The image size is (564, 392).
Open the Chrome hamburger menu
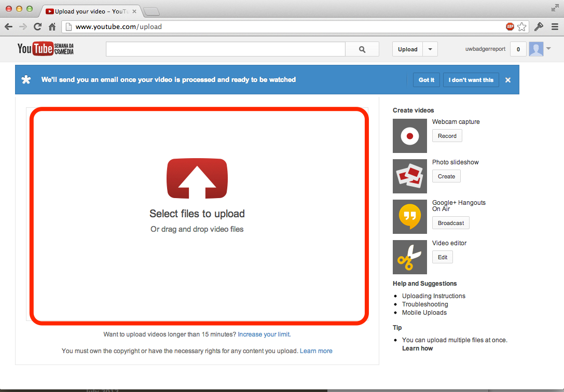(x=554, y=26)
